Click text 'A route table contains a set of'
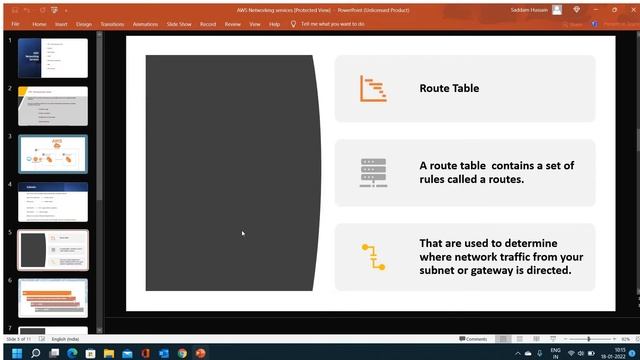Viewport: 640px width, 360px height. click(497, 165)
